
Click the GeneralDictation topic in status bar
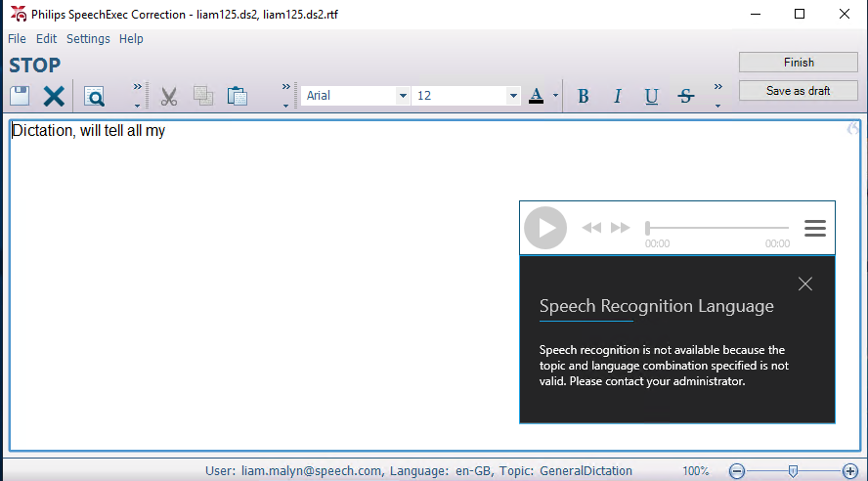point(586,471)
